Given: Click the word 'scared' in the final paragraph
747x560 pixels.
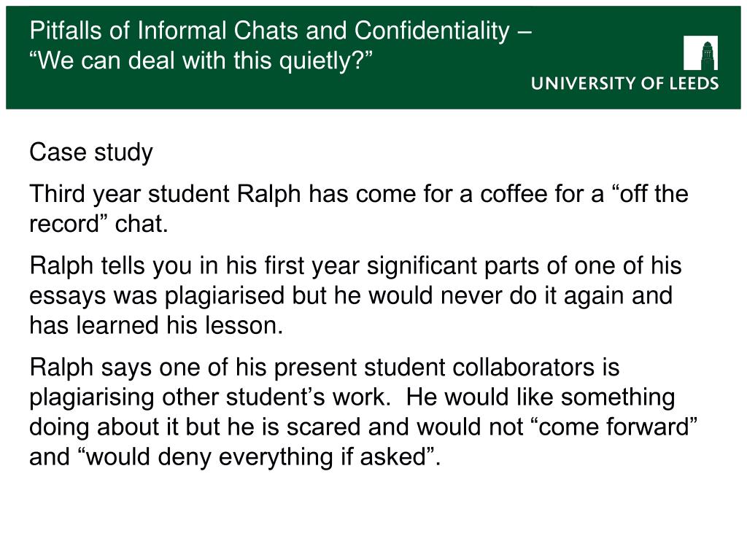Looking at the screenshot, I should click(323, 427).
